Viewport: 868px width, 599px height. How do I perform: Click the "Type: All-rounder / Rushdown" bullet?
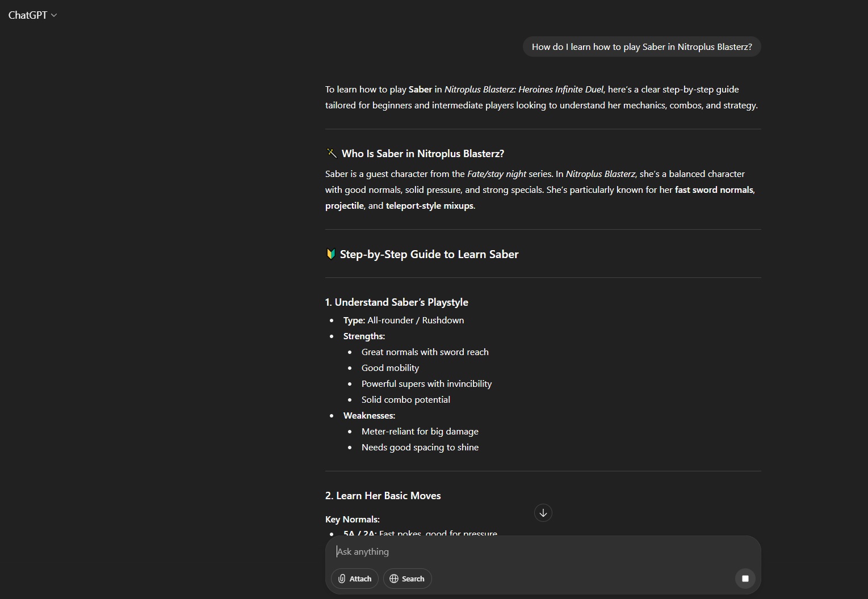pos(404,320)
